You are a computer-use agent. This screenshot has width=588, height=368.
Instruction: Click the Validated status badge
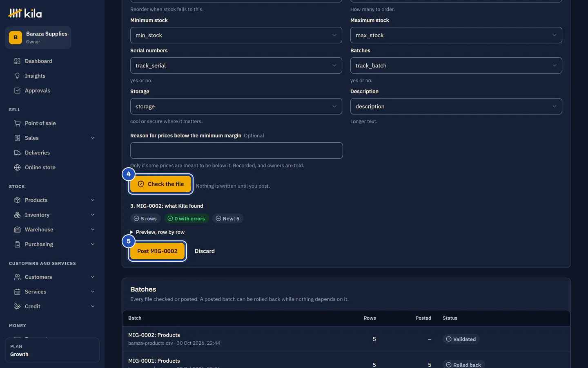[461, 339]
